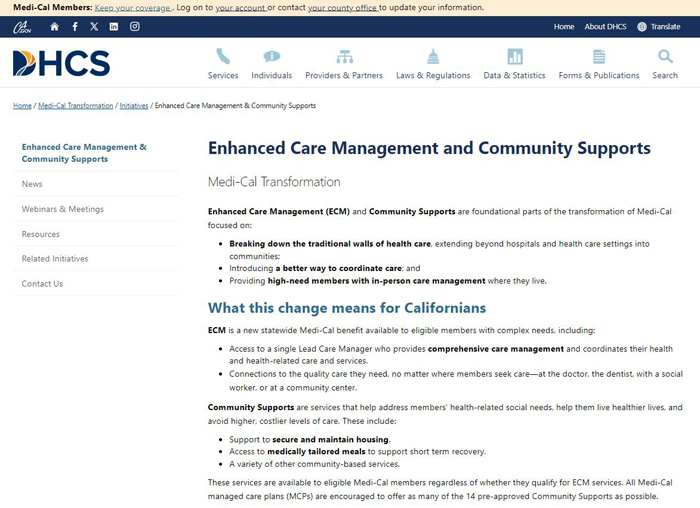Click 'Medi-Cal Members:' banner label
700x508 pixels.
pos(53,8)
